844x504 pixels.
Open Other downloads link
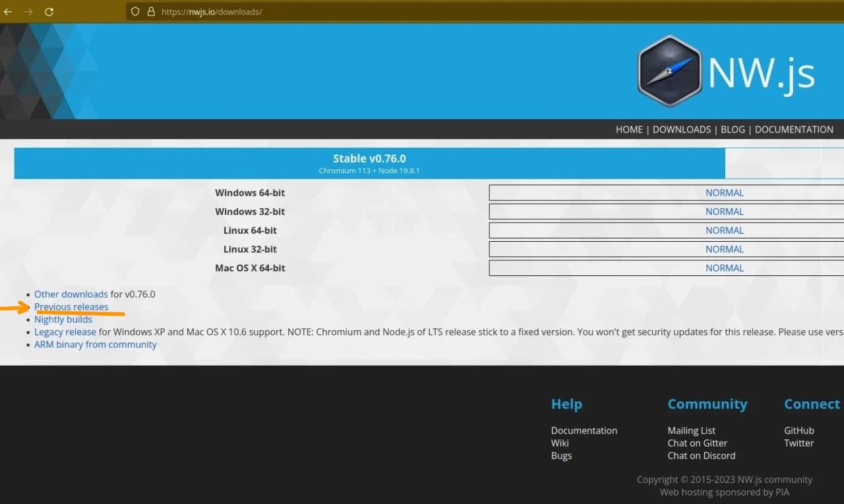click(x=71, y=294)
